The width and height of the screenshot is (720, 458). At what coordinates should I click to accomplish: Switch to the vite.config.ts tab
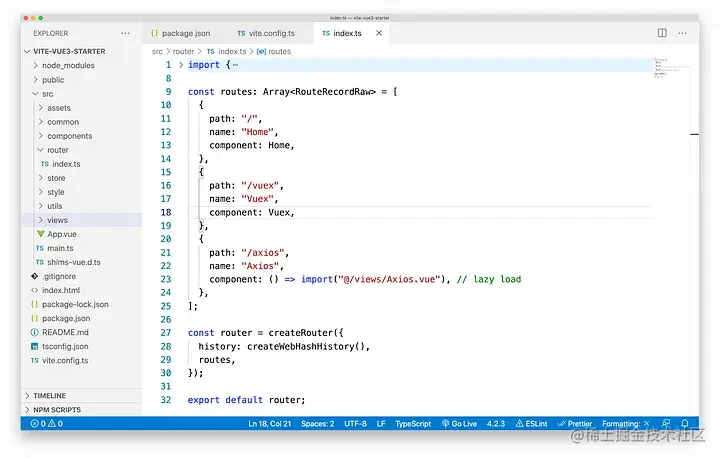pyautogui.click(x=266, y=33)
